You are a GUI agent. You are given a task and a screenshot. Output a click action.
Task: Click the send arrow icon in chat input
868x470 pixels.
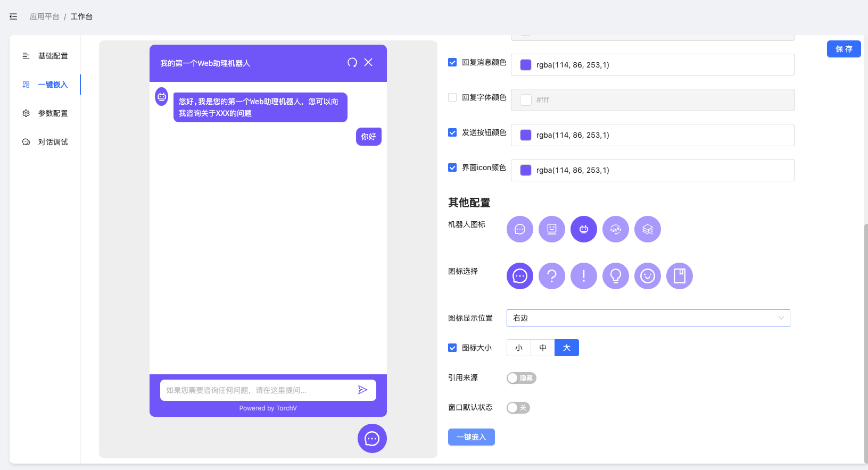[362, 390]
